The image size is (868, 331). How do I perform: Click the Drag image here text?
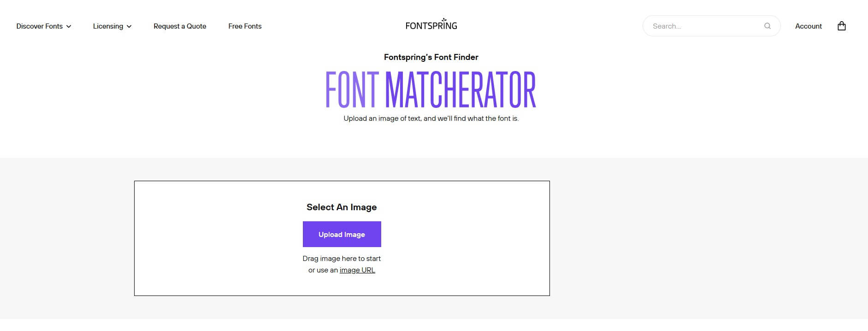pos(342,259)
